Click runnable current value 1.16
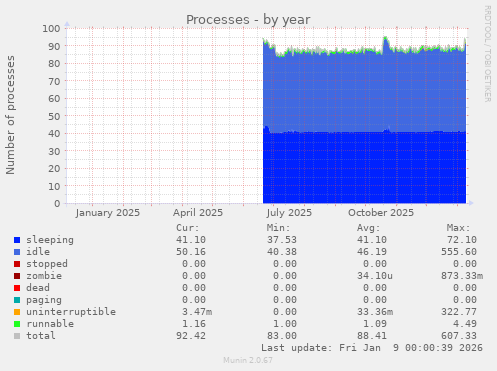Image resolution: width=497 pixels, height=371 pixels. pos(194,324)
